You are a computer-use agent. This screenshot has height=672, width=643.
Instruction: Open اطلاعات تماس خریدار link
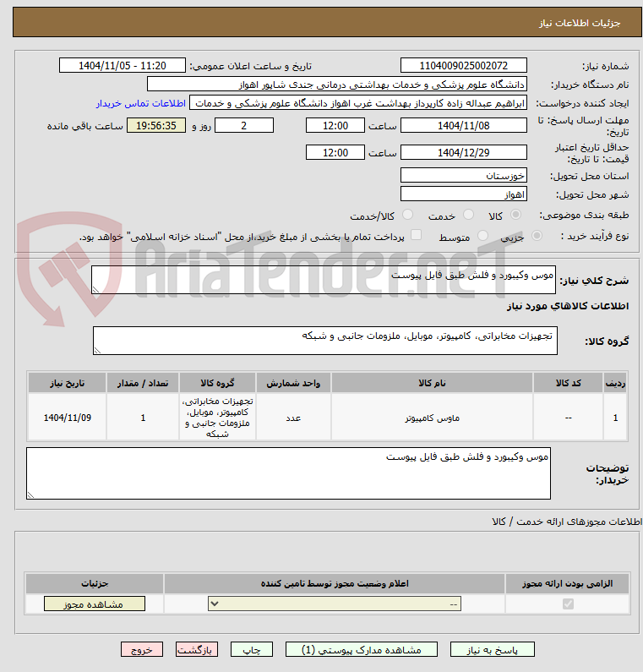click(140, 103)
